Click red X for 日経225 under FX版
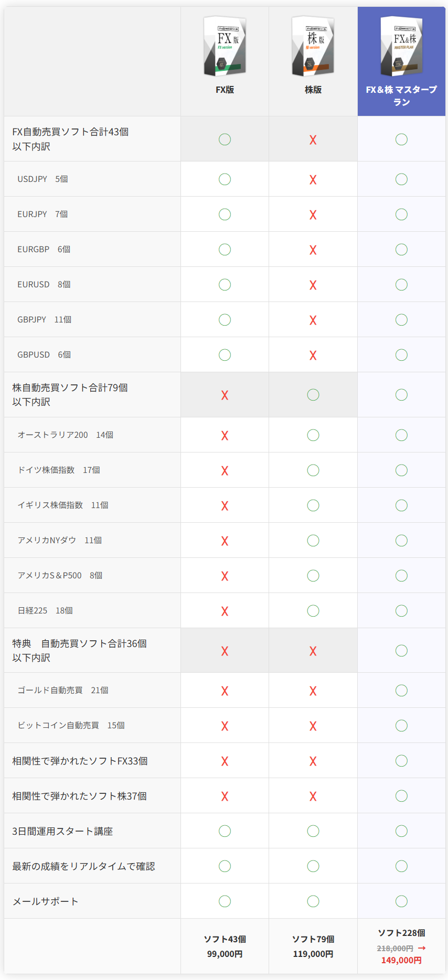This screenshot has height=980, width=448. point(225,611)
